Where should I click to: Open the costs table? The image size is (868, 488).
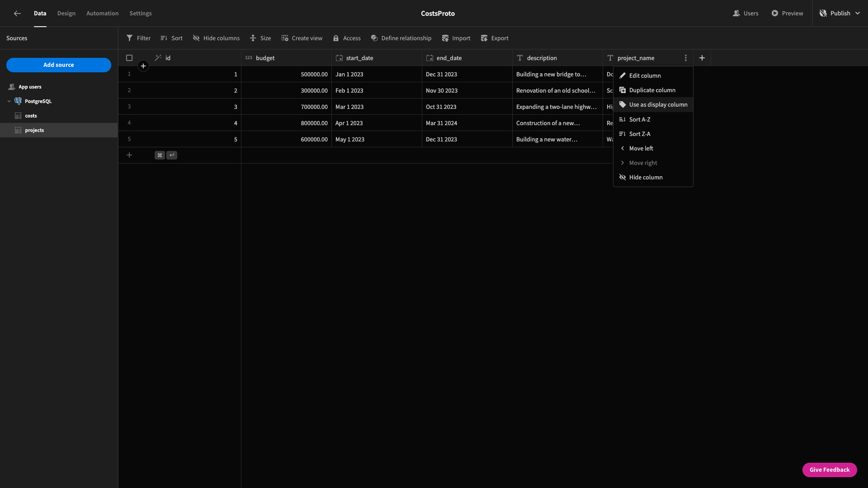tap(31, 116)
